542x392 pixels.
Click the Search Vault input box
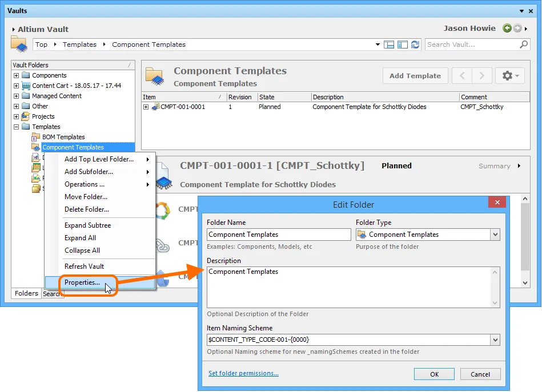472,45
